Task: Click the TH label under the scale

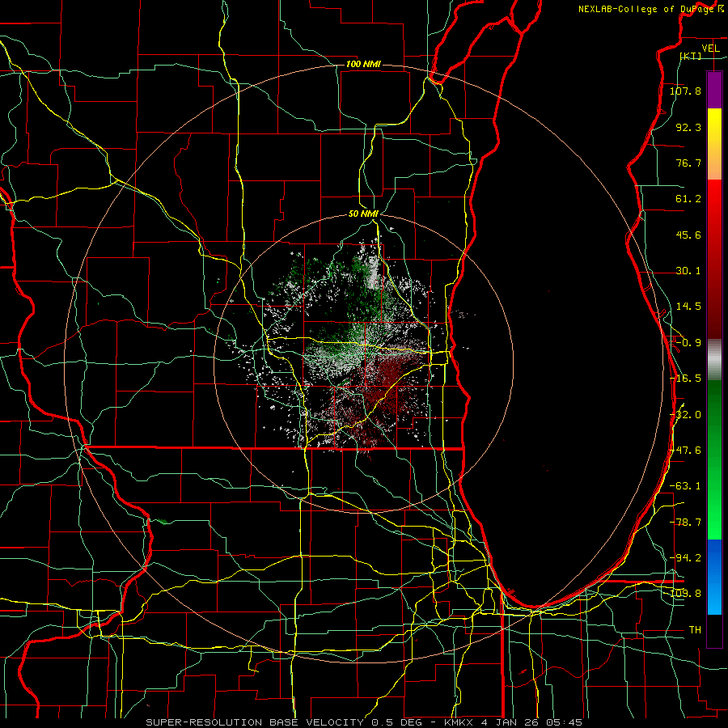Action: tap(695, 630)
